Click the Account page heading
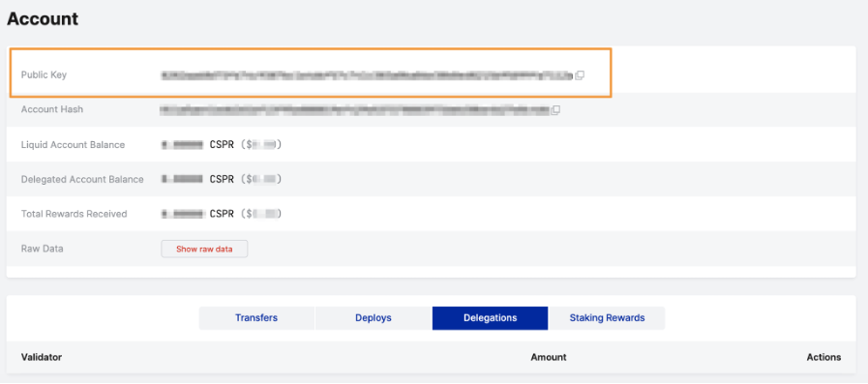This screenshot has width=868, height=384. (43, 19)
